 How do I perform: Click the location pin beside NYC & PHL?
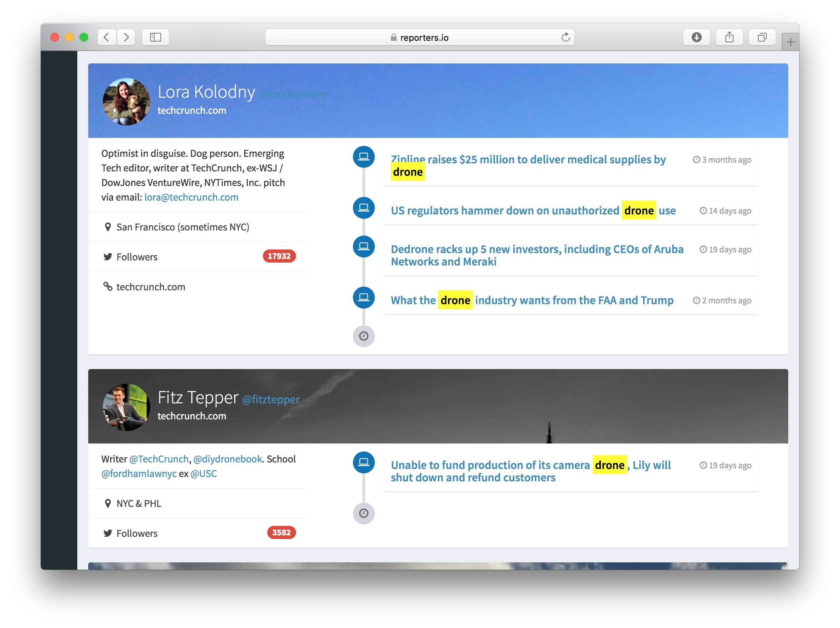pos(108,503)
